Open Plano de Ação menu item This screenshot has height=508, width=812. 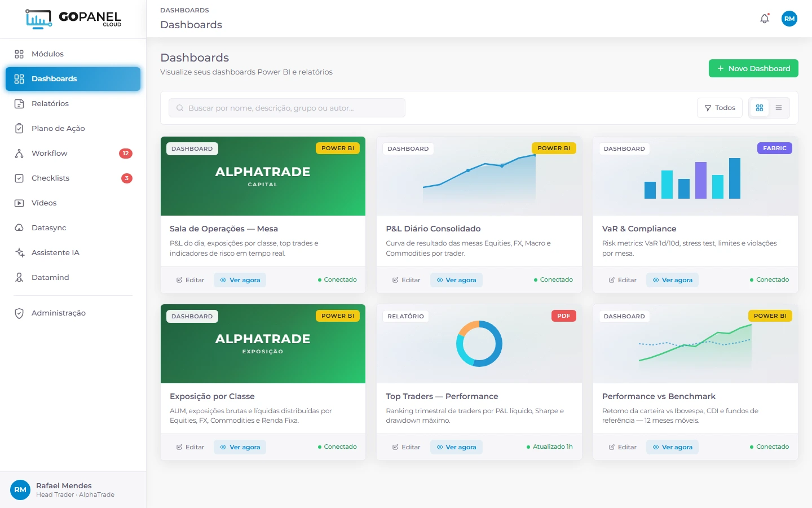pyautogui.click(x=73, y=129)
